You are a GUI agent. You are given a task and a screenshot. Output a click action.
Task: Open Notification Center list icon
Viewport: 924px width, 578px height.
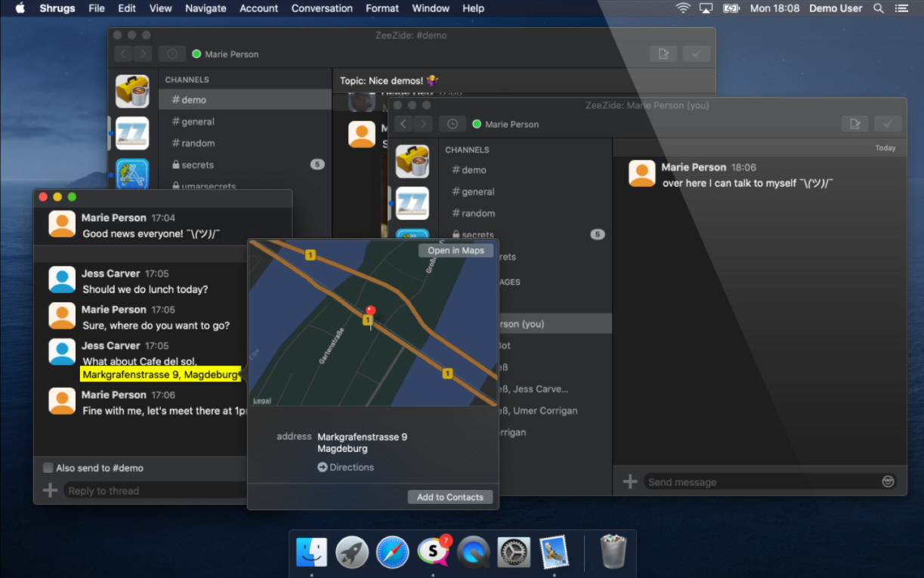coord(901,8)
